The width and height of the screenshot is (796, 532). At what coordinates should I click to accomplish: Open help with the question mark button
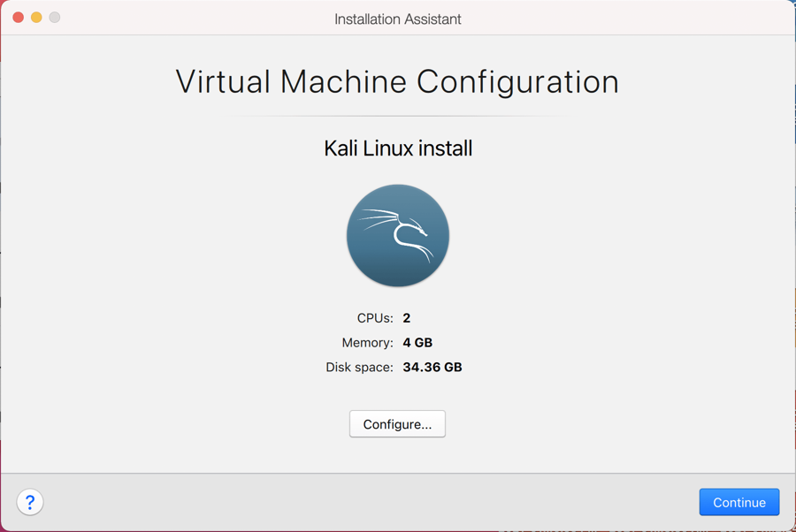point(30,502)
